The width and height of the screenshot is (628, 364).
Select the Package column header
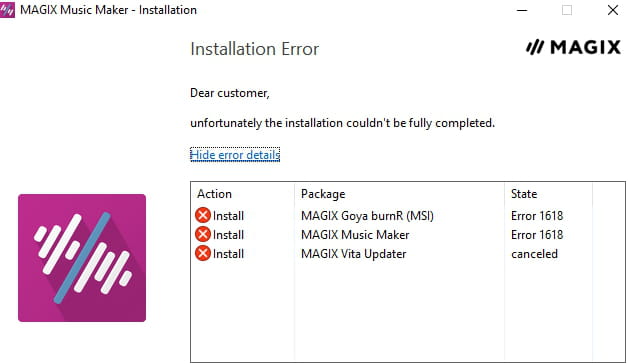tap(323, 194)
